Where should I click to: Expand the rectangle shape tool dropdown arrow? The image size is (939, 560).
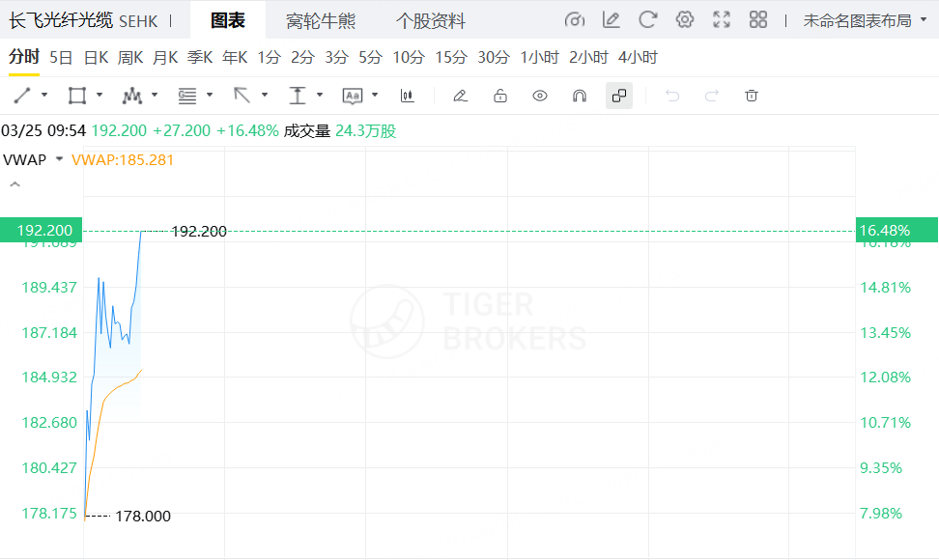tap(100, 96)
